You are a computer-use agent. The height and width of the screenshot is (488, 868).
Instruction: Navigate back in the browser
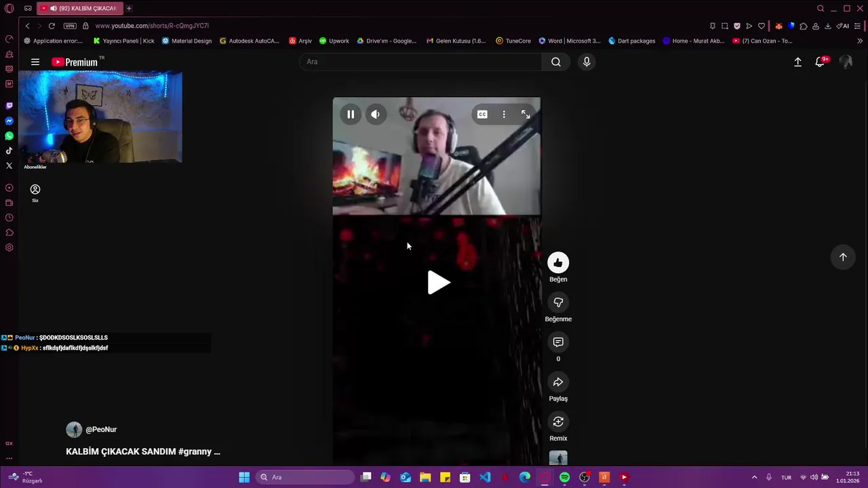click(27, 26)
